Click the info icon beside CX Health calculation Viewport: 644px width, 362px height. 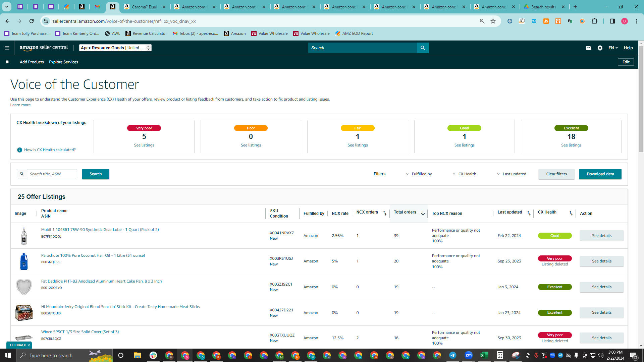coord(19,150)
